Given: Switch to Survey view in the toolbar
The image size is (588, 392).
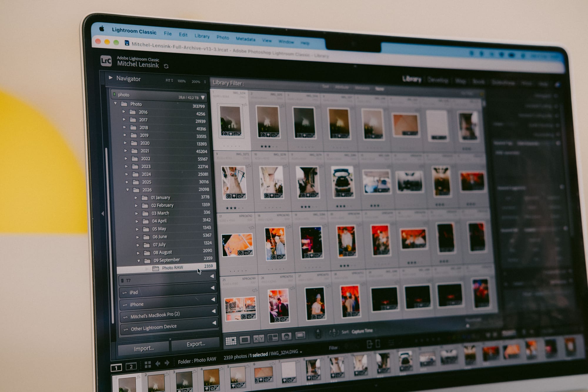Looking at the screenshot, I should point(273,338).
